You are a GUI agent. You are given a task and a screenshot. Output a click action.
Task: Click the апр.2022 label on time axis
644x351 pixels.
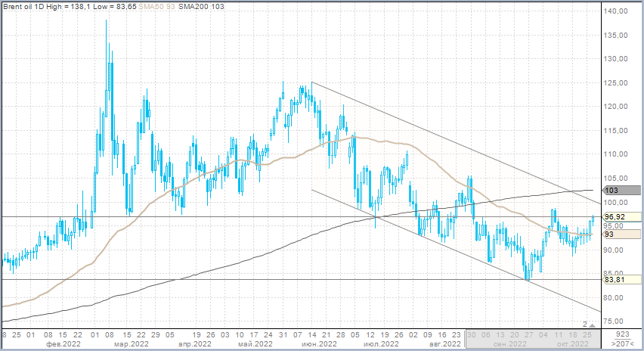pyautogui.click(x=191, y=343)
